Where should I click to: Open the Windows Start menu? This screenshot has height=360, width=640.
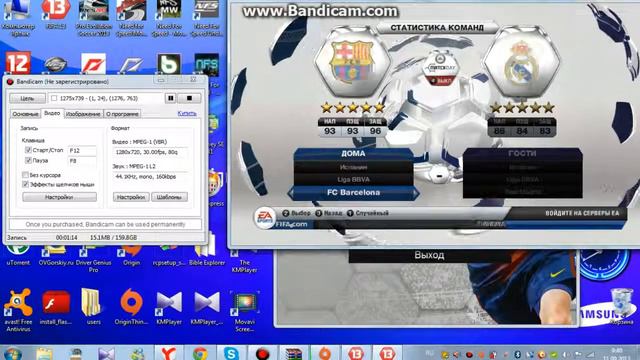[13, 353]
